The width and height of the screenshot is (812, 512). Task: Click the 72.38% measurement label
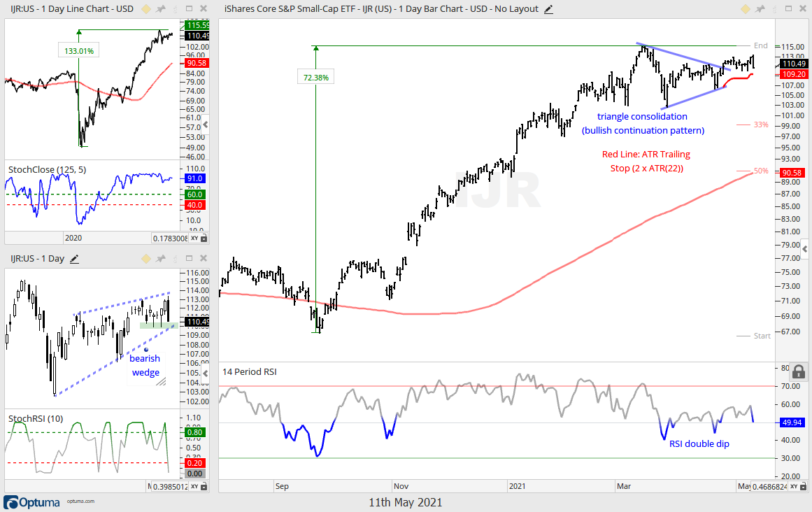tap(316, 78)
